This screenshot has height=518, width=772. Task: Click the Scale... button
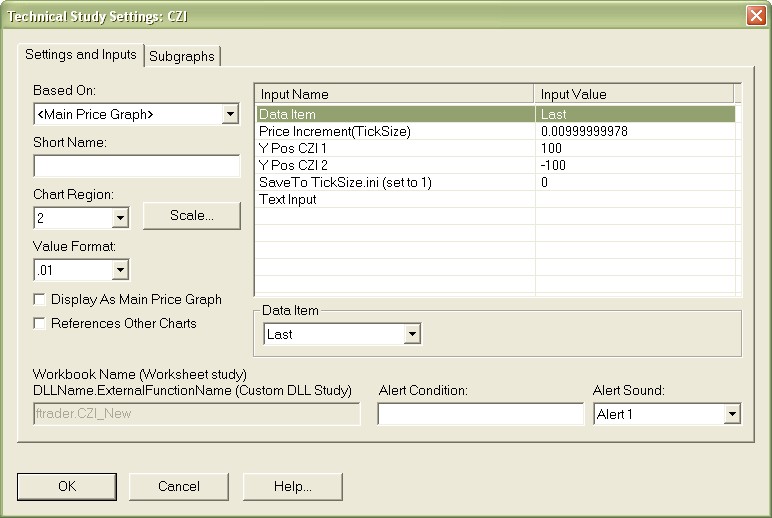[191, 215]
